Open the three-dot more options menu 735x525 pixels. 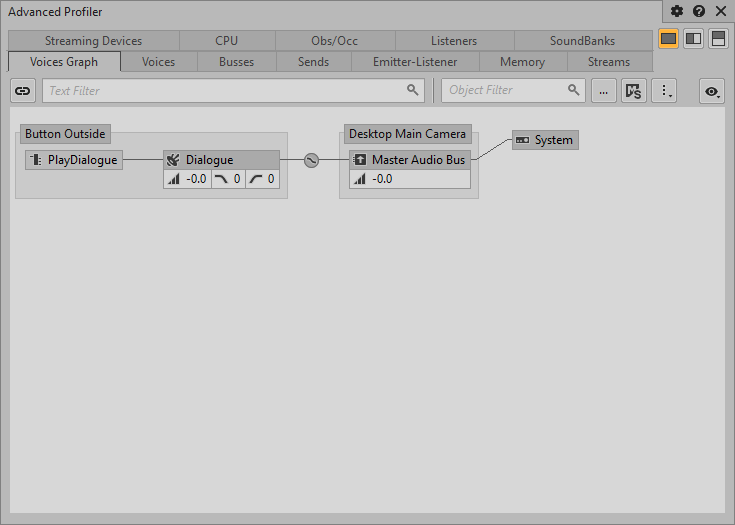coord(663,91)
